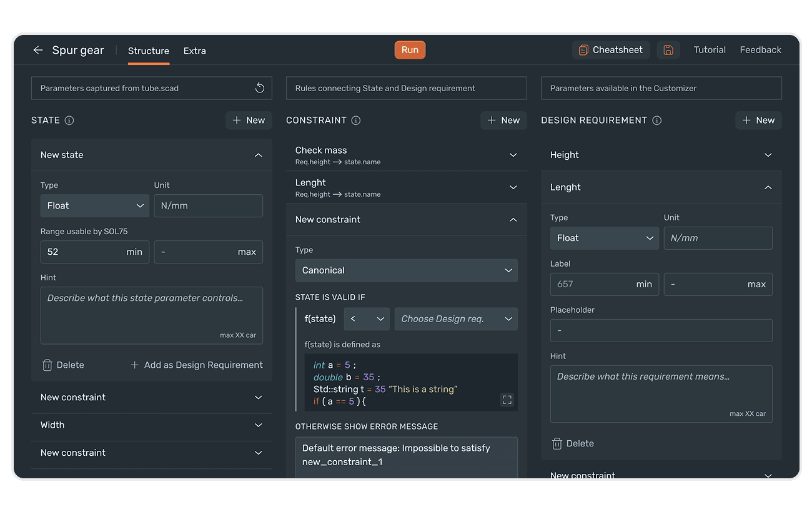Expand the f(state) code editor to fullscreen
This screenshot has width=812, height=512.
507,400
